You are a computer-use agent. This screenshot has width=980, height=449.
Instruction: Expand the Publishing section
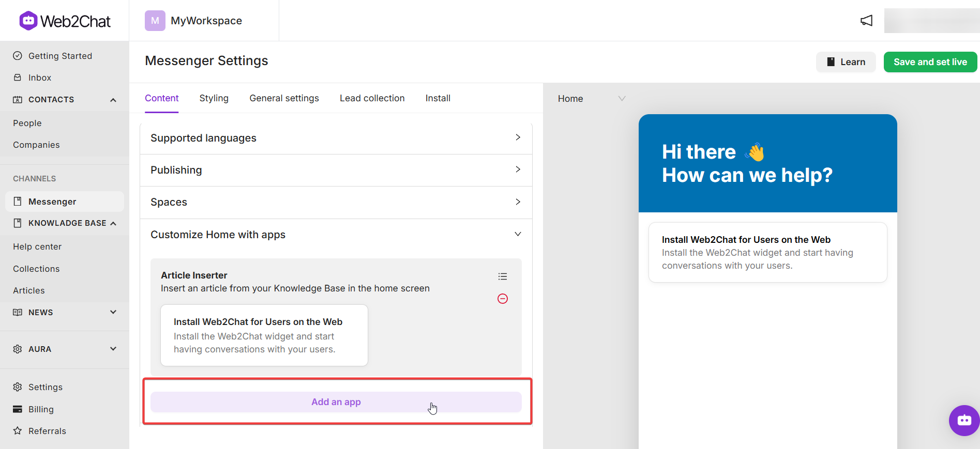tap(336, 170)
